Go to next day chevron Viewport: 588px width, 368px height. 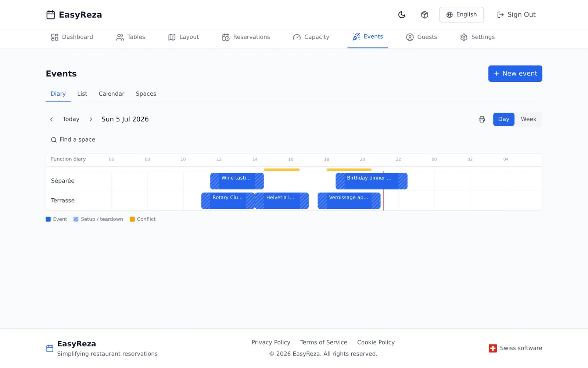[x=91, y=119]
